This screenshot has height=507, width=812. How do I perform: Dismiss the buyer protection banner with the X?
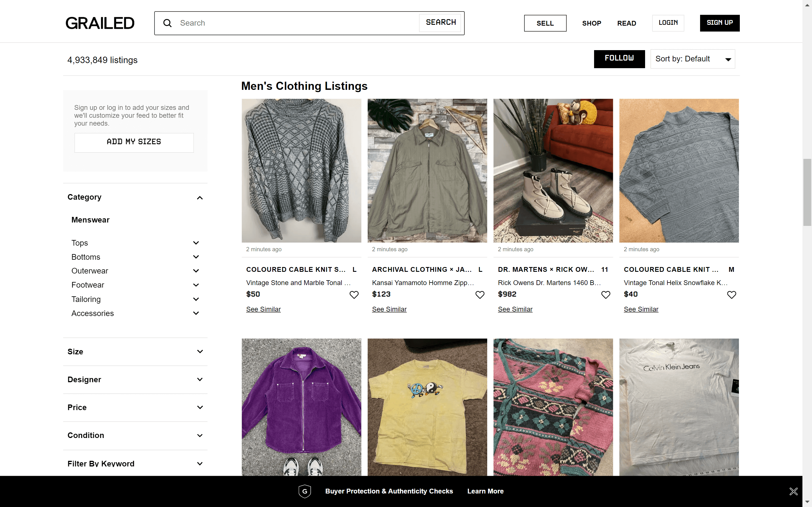[x=794, y=491]
